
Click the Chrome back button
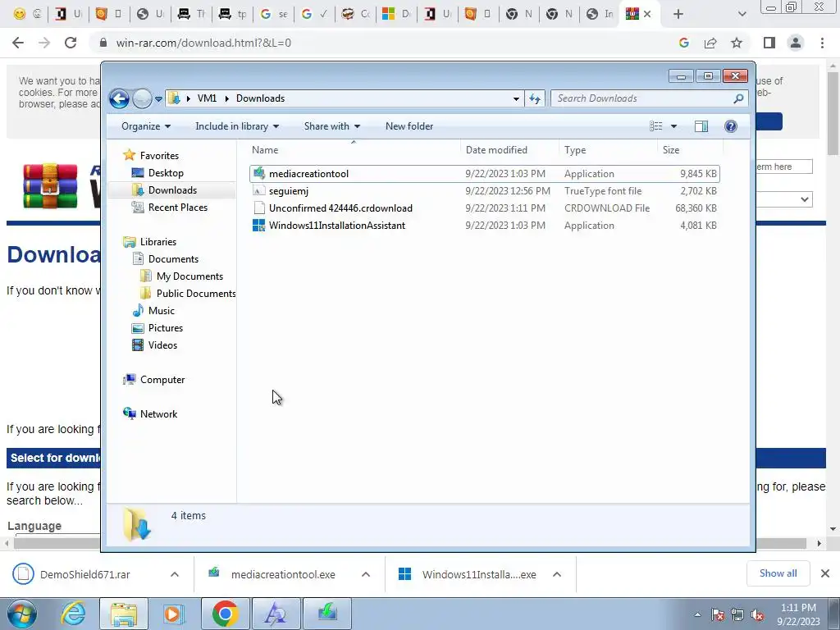pos(18,43)
